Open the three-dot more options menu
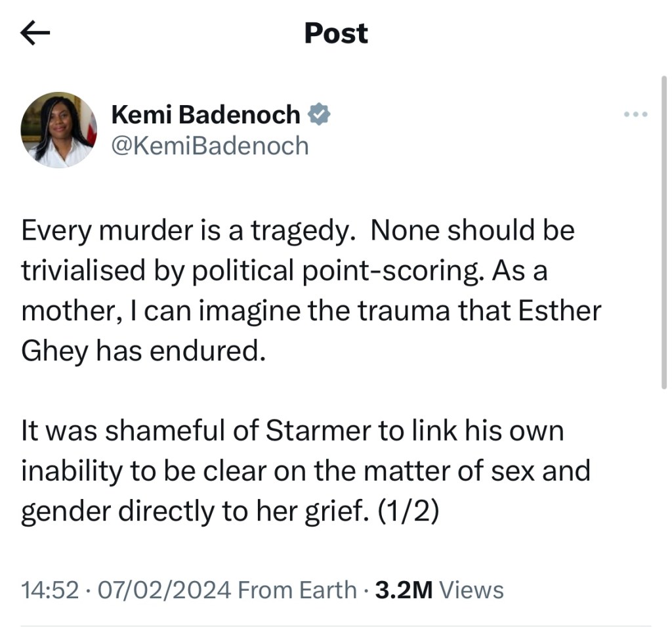Image resolution: width=672 pixels, height=627 pixels. 635,115
